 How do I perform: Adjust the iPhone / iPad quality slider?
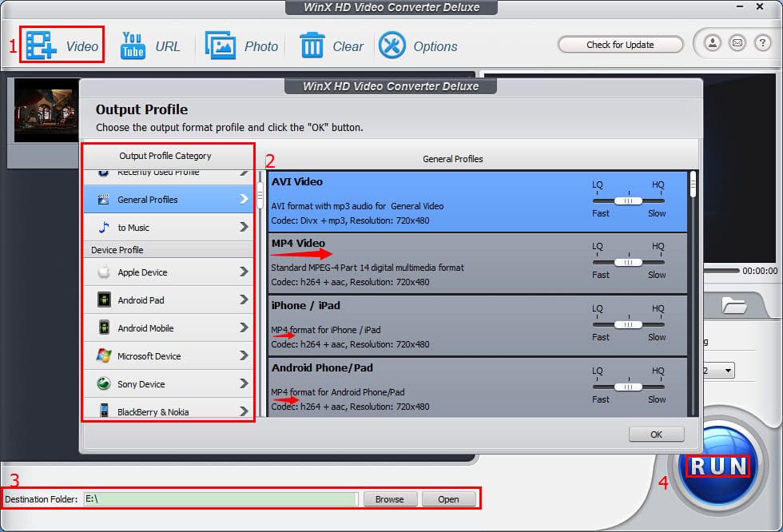(628, 325)
